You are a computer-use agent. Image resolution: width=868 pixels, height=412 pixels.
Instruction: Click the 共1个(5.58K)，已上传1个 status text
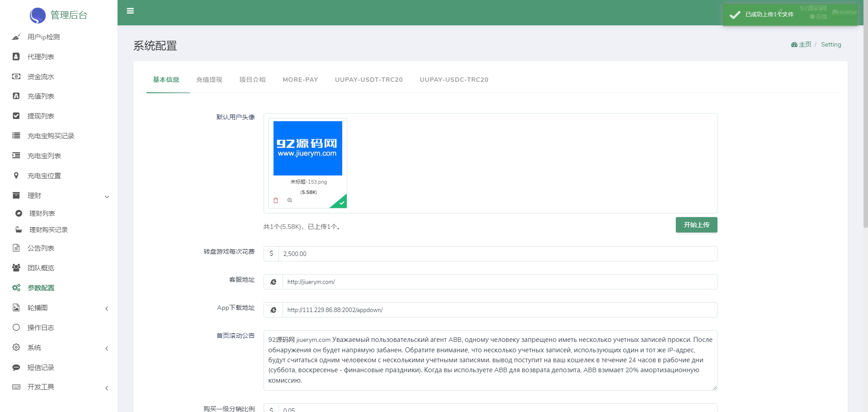click(x=302, y=227)
